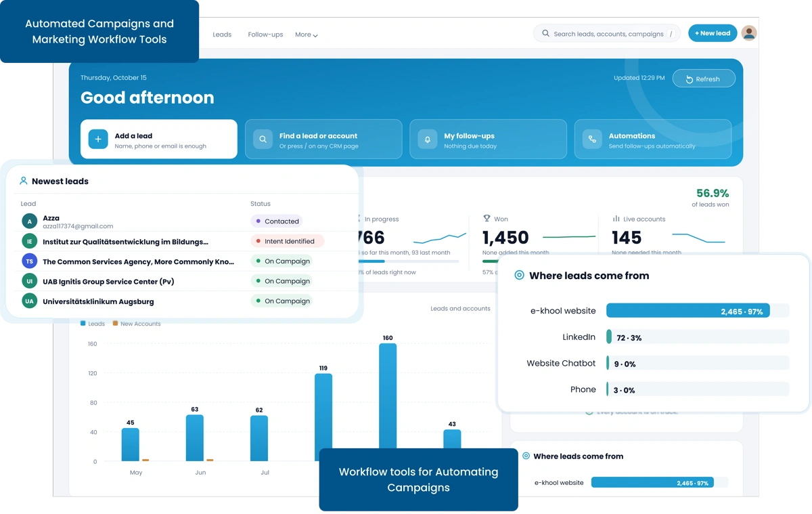Click the trophy icon next to Won
The width and height of the screenshot is (812, 514).
[487, 219]
